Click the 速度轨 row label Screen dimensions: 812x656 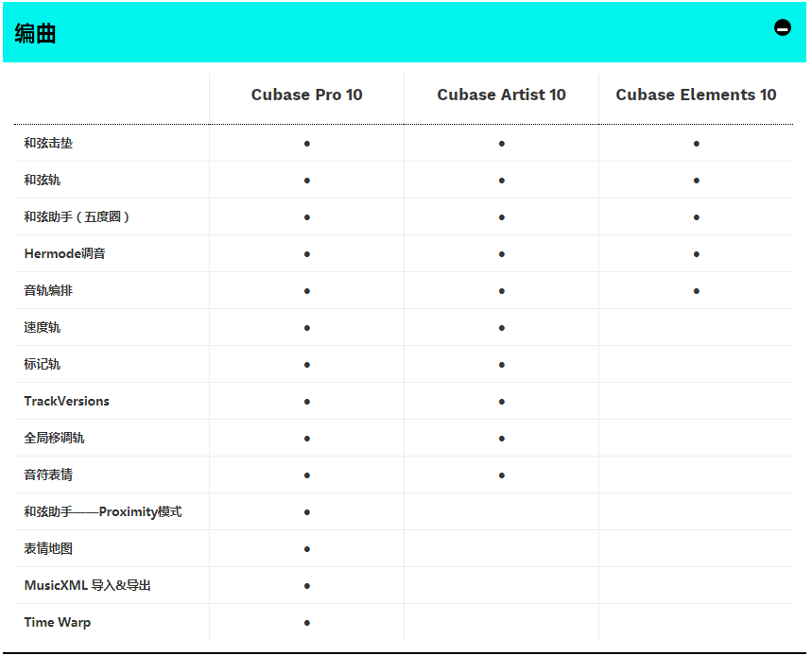[42, 327]
